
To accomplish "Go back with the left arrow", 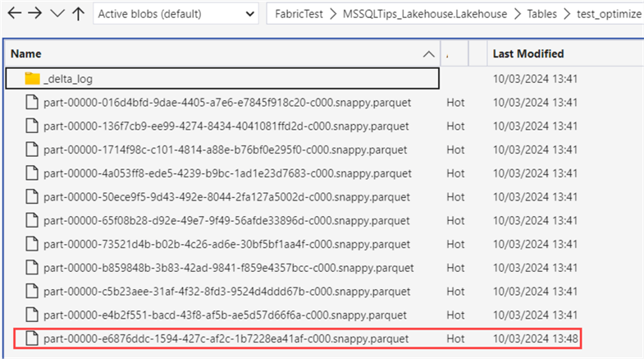I will [x=15, y=14].
